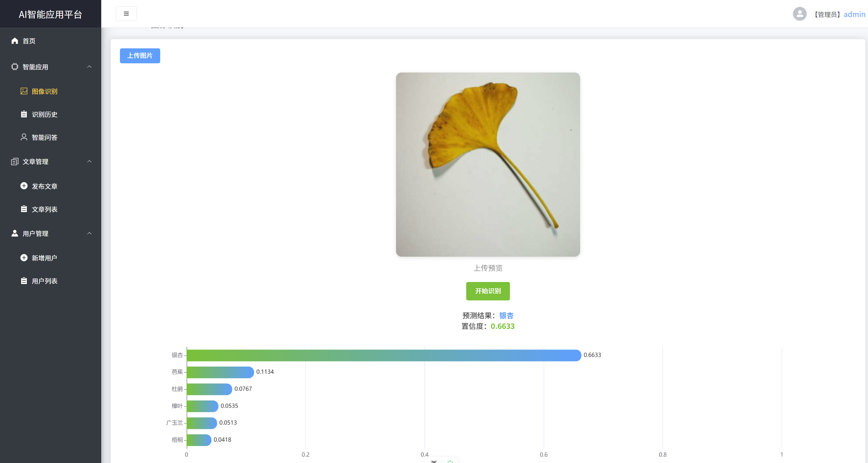Open the 文章列表 menu item
This screenshot has height=463, width=868.
45,209
